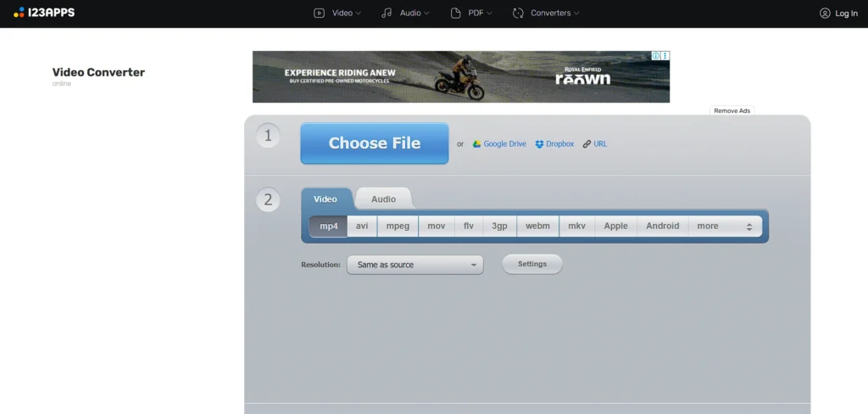Select the Android device preset
The width and height of the screenshot is (868, 414).
663,227
